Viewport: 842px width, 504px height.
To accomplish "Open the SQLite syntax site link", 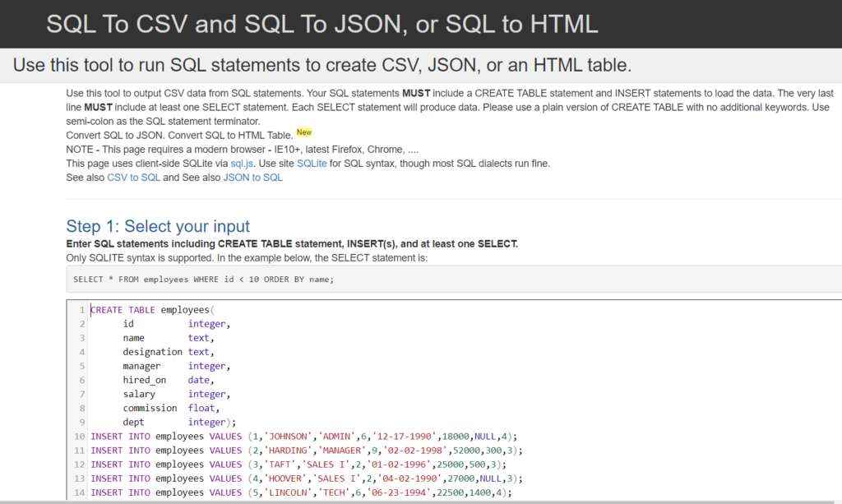I will tap(312, 164).
